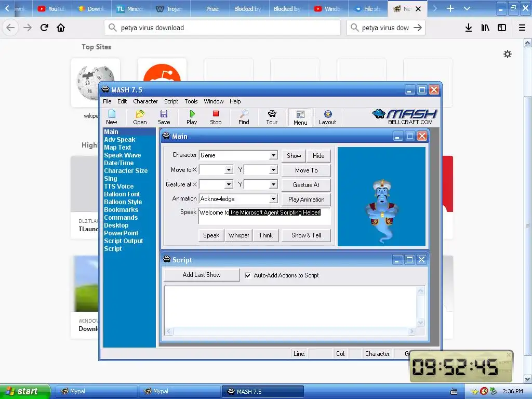Save the script using the Save icon
Screen dimensions: 532x399
click(164, 117)
